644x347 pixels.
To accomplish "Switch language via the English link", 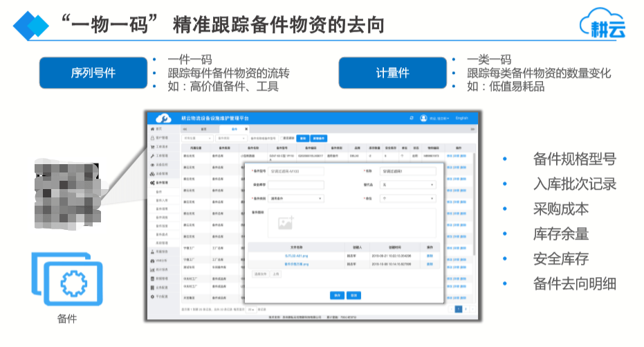I will 461,118.
